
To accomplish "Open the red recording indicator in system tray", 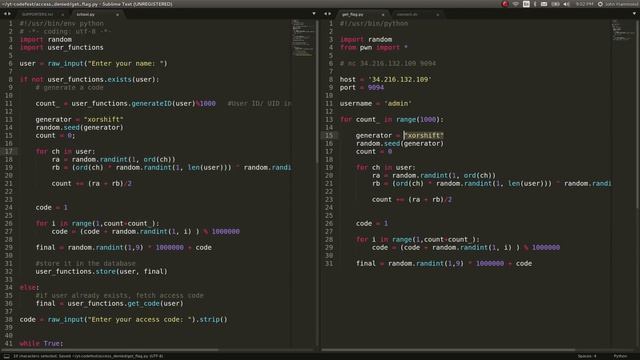I will pyautogui.click(x=505, y=4).
